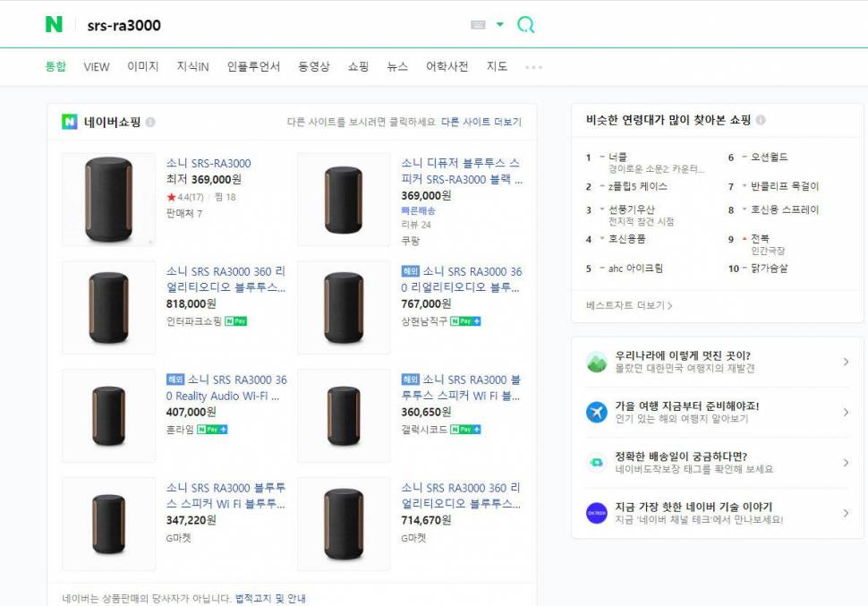Select the 통합 tab
The image size is (868, 606).
pyautogui.click(x=55, y=66)
